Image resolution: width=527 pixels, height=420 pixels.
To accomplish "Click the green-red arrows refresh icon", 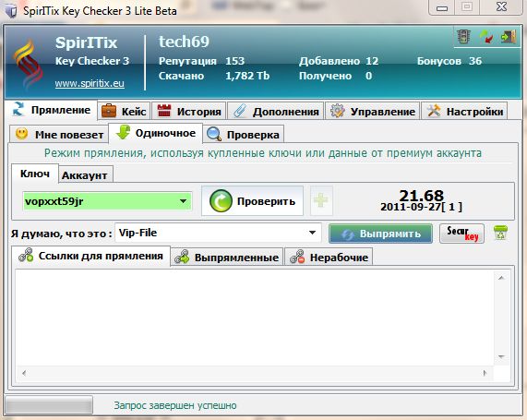I will click(485, 36).
